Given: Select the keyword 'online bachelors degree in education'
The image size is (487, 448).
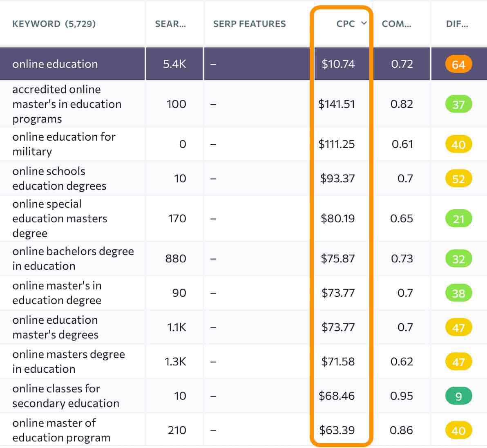Looking at the screenshot, I should [x=73, y=258].
